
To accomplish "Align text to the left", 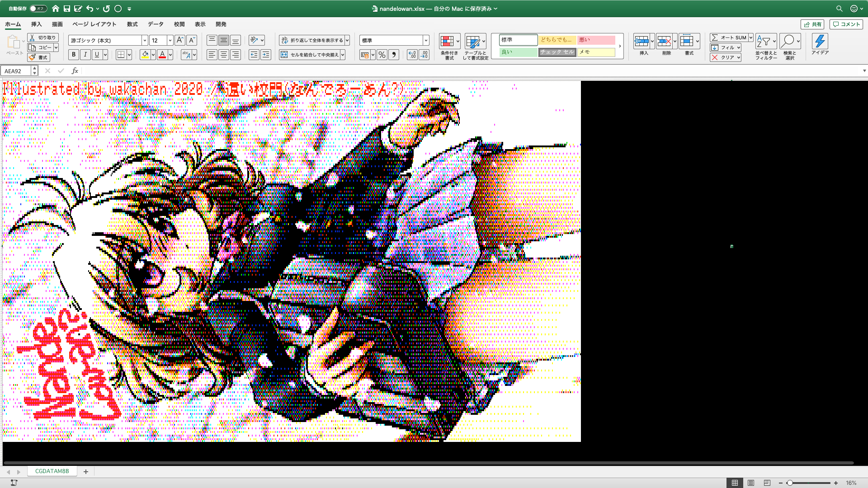I will tap(212, 55).
